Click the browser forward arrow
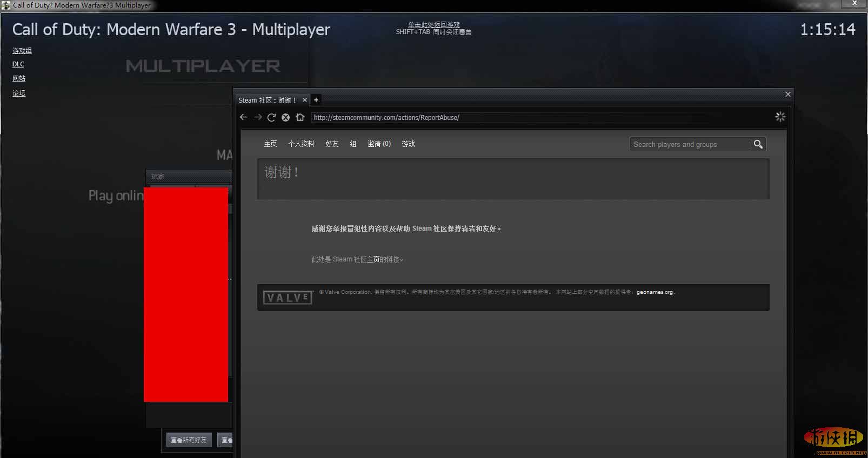868x458 pixels. (x=258, y=117)
